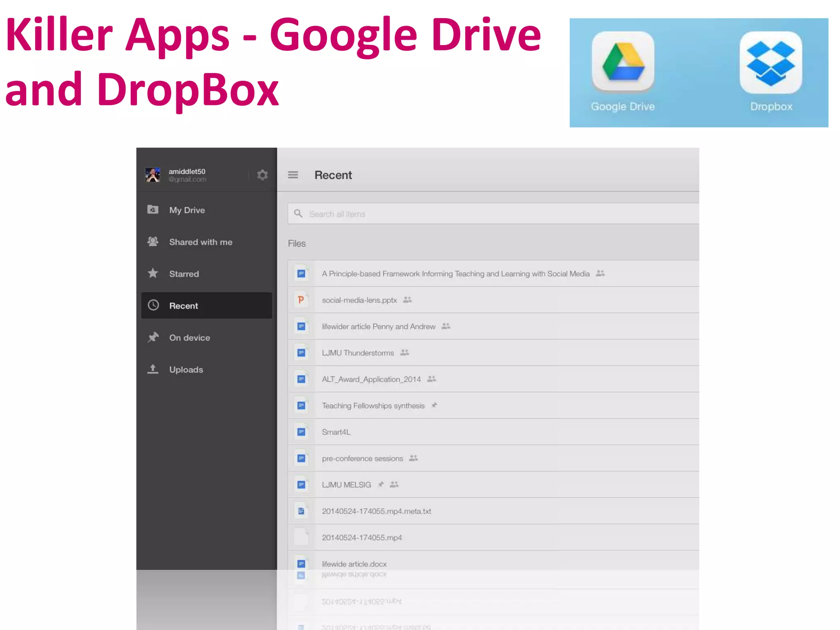Click the Recent page title
Image resolution: width=840 pixels, height=630 pixels.
pyautogui.click(x=333, y=175)
